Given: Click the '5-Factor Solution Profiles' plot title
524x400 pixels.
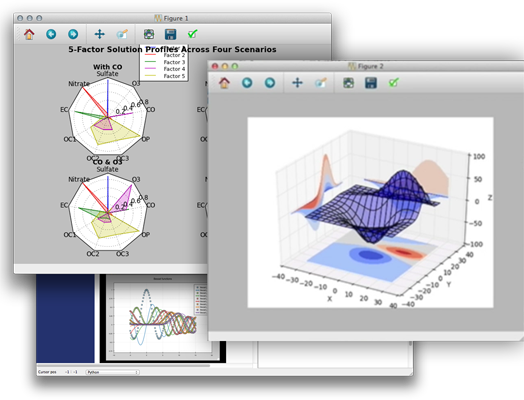Looking at the screenshot, I should point(172,49).
